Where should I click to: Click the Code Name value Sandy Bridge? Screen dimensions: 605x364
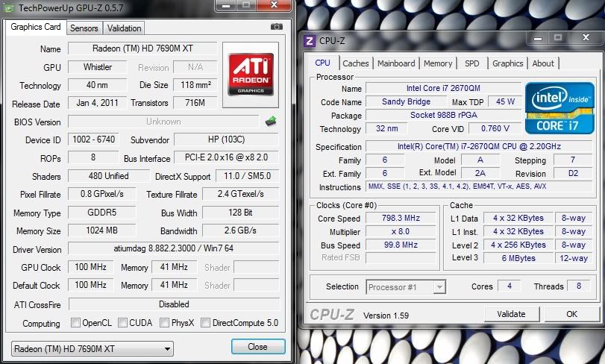(407, 101)
